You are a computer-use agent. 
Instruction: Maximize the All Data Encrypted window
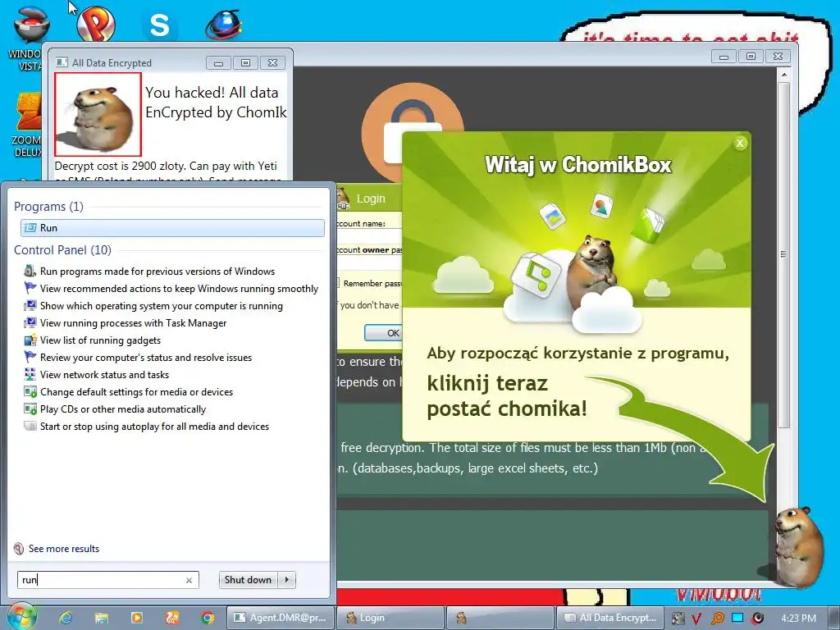click(245, 63)
